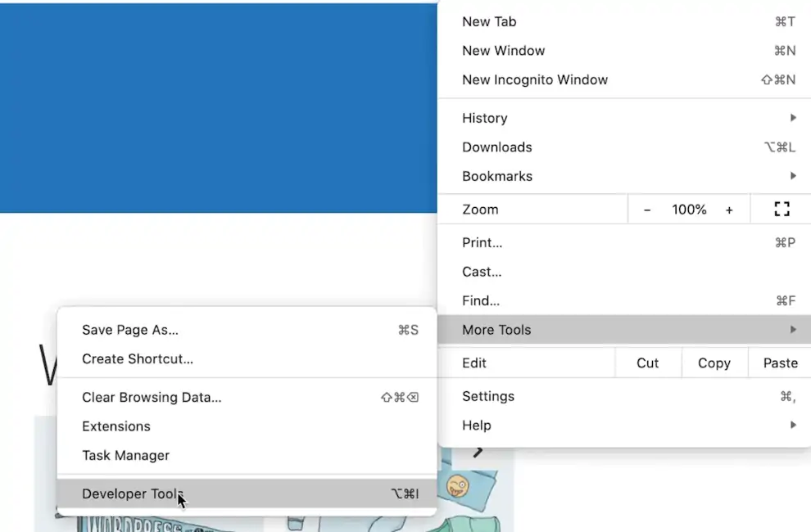
Task: Open the History submenu arrow
Action: [x=791, y=117]
